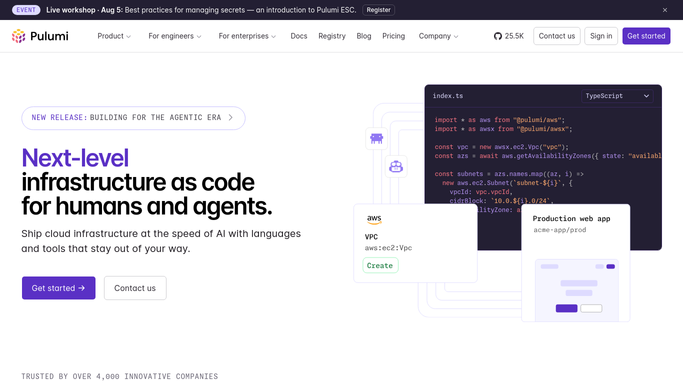Open the Docs page
Screen dimensions: 683x384
[299, 36]
